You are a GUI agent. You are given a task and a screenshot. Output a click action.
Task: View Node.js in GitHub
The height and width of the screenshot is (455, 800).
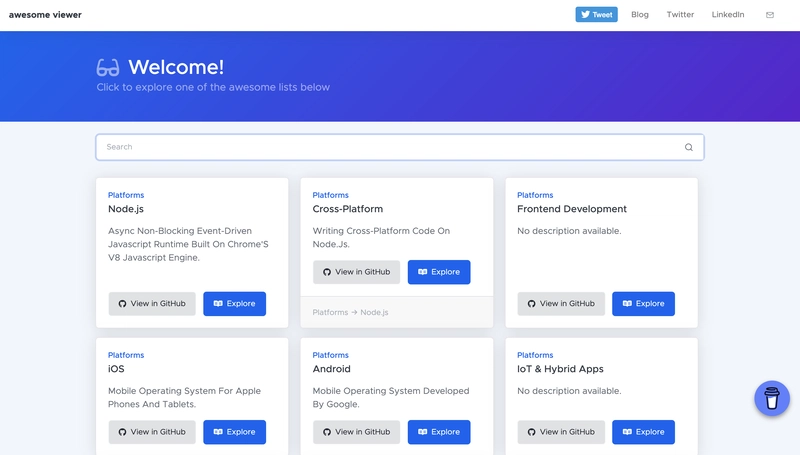coord(152,304)
